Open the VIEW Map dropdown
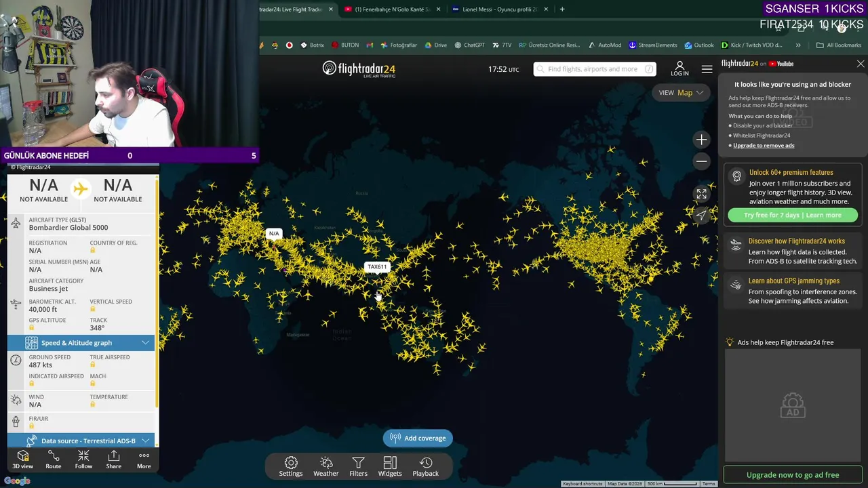This screenshot has height=488, width=868. pyautogui.click(x=680, y=93)
